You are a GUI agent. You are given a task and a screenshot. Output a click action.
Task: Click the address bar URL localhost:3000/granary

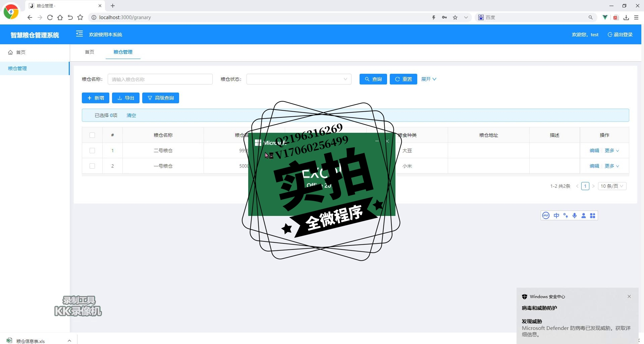click(125, 17)
